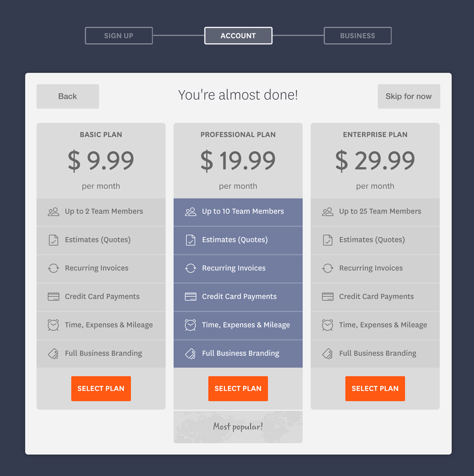This screenshot has width=474, height=476.
Task: Select the Enterprise Plan
Action: click(375, 388)
